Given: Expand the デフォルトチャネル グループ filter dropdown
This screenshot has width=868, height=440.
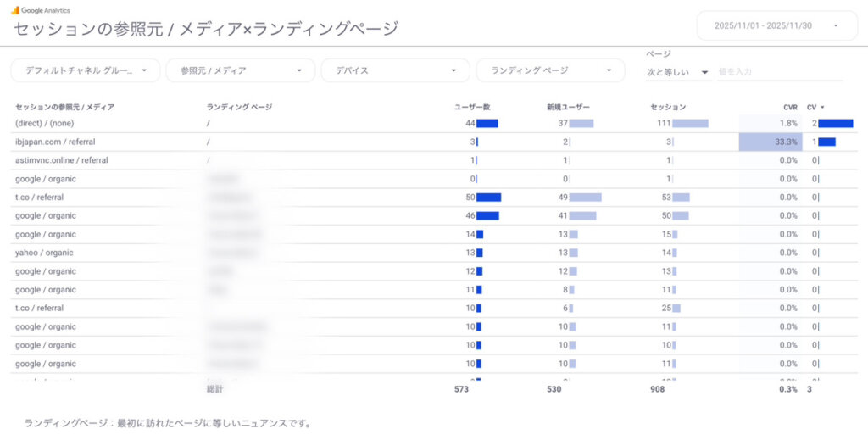Looking at the screenshot, I should point(85,70).
